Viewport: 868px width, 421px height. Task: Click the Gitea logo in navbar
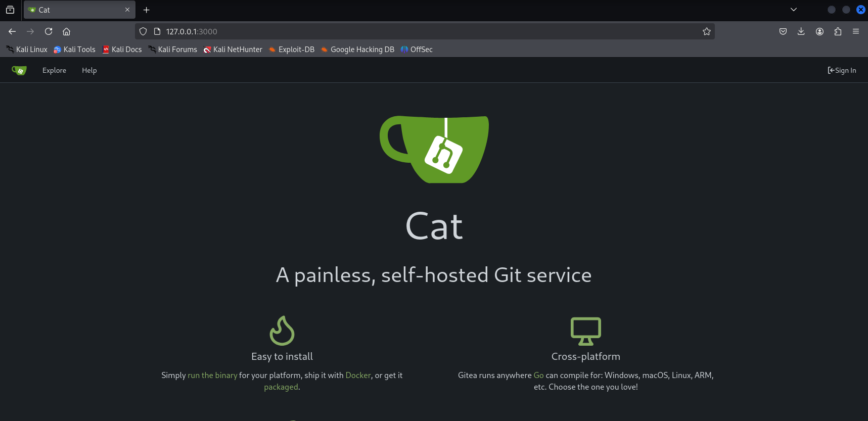tap(19, 71)
